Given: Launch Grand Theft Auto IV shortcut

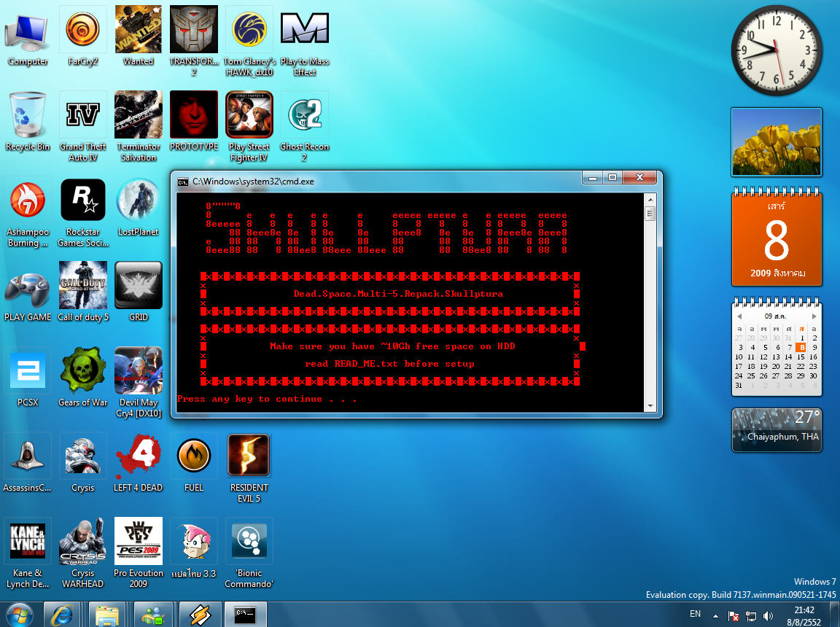Looking at the screenshot, I should [82, 126].
